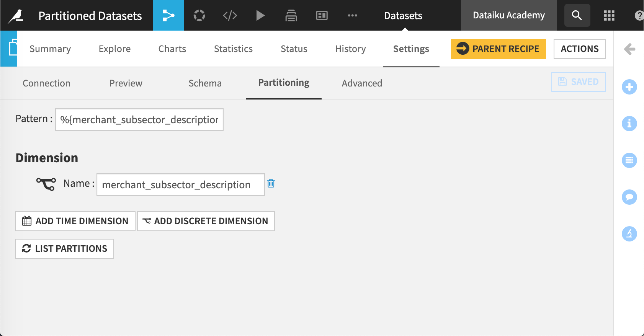Open the ACTIONS panel
The height and width of the screenshot is (336, 644).
(x=579, y=49)
